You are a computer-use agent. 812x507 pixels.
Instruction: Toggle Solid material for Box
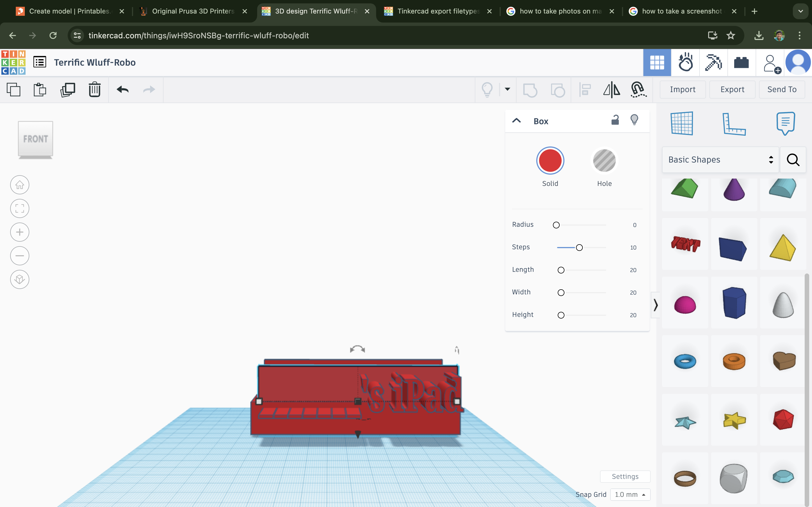pos(550,161)
